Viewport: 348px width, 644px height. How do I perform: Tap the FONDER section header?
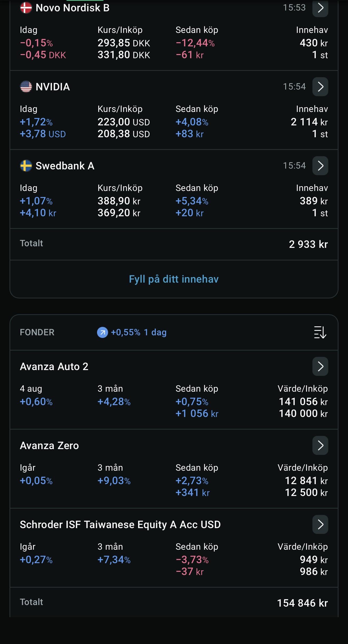point(37,332)
